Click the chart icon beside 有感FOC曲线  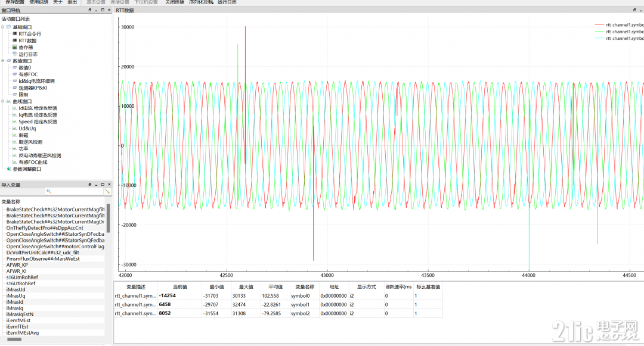(x=15, y=163)
